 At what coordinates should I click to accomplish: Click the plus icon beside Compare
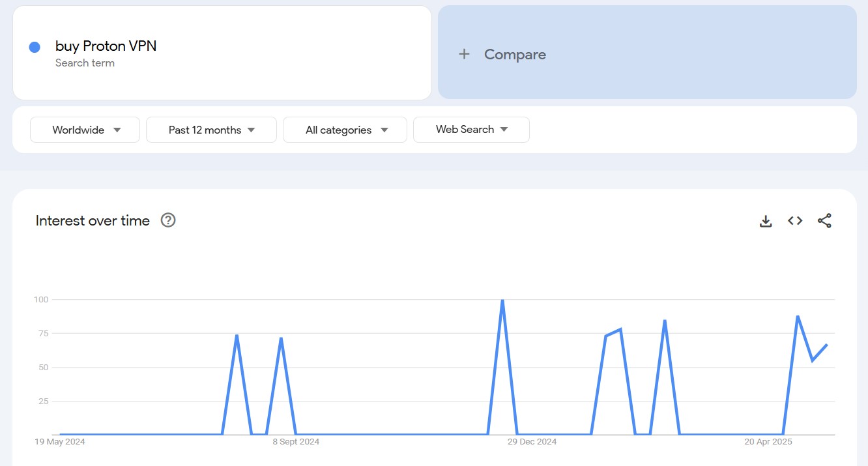tap(464, 54)
